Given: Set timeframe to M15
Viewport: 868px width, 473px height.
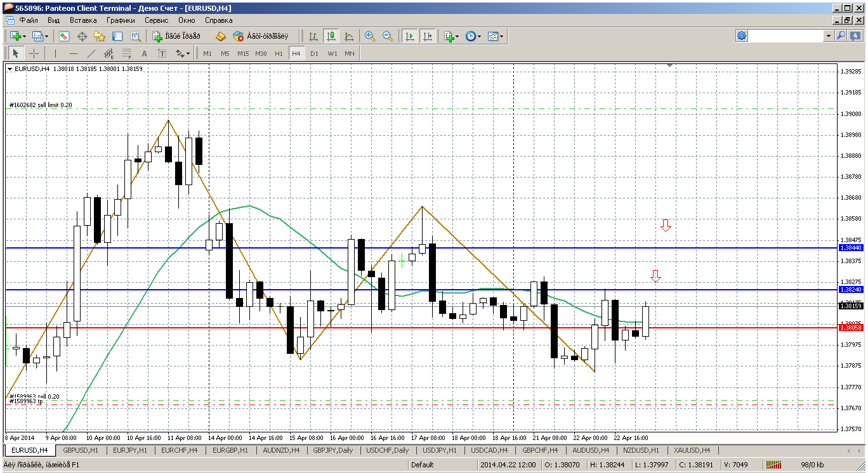Looking at the screenshot, I should tap(243, 53).
